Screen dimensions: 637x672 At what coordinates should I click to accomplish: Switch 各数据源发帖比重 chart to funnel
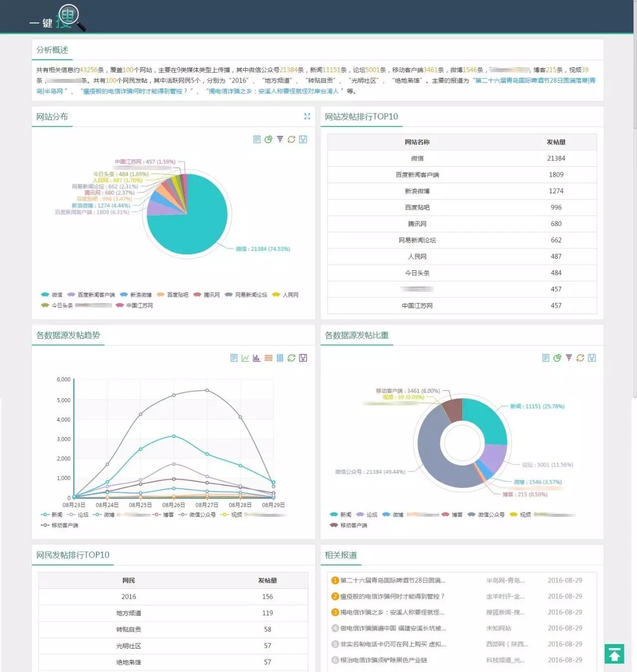(x=569, y=358)
